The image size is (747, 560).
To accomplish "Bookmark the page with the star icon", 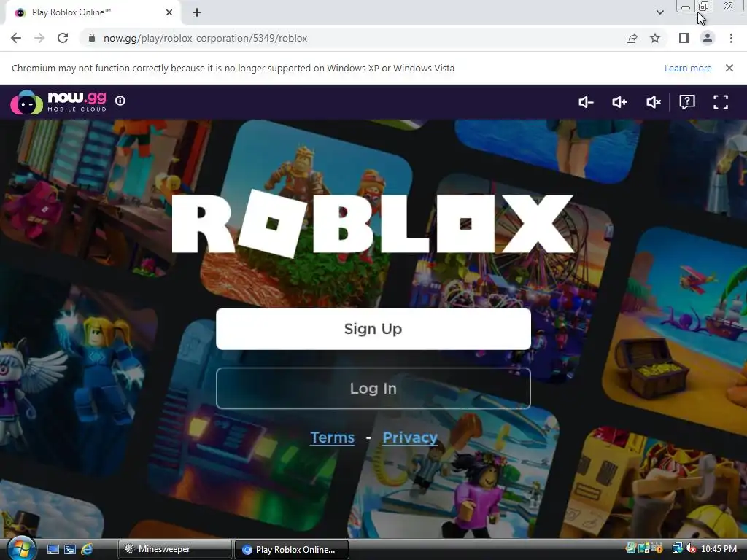I will 655,38.
